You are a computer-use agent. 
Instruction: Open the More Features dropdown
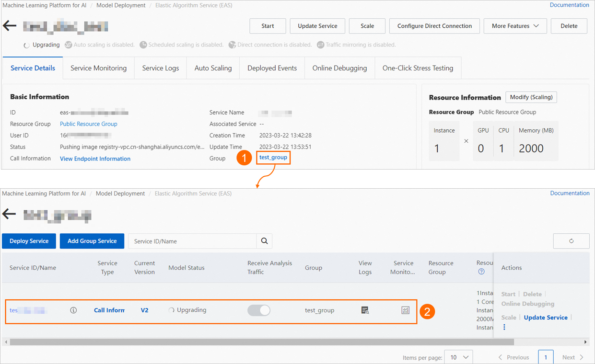click(515, 26)
